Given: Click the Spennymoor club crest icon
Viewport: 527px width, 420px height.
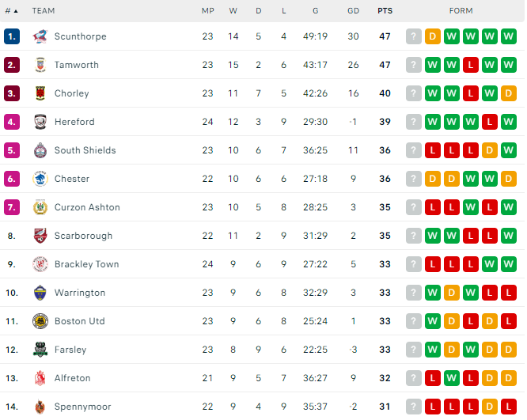Looking at the screenshot, I should click(x=40, y=407).
